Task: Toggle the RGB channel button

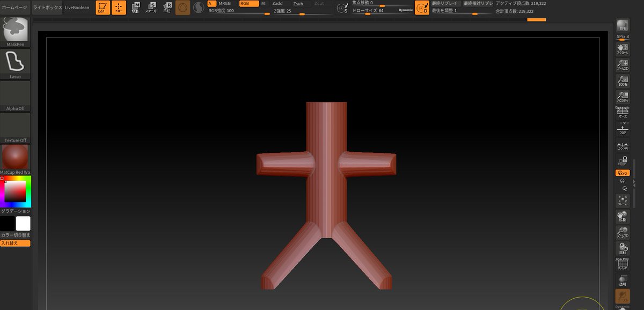Action: (248, 4)
